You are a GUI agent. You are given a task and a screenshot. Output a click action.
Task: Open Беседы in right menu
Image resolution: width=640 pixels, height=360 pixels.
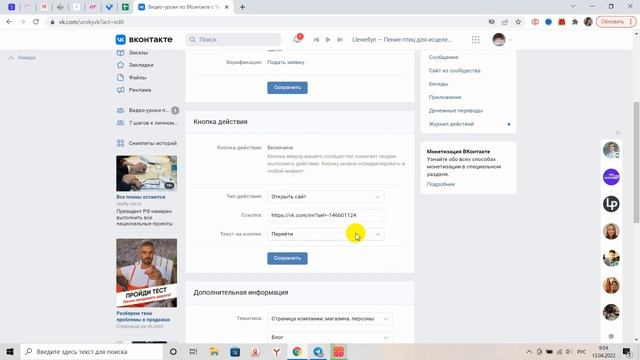click(438, 84)
